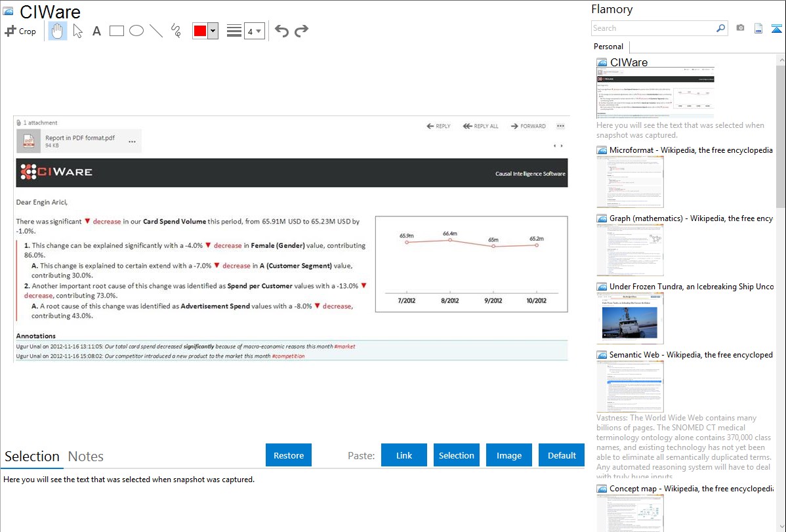
Task: Undo the last annotation
Action: [x=281, y=31]
